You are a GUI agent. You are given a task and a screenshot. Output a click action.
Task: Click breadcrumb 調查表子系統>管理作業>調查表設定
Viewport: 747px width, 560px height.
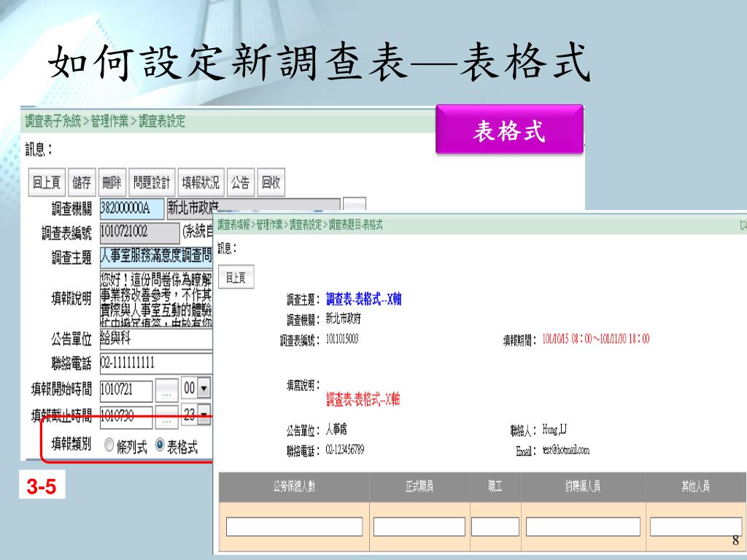click(105, 122)
